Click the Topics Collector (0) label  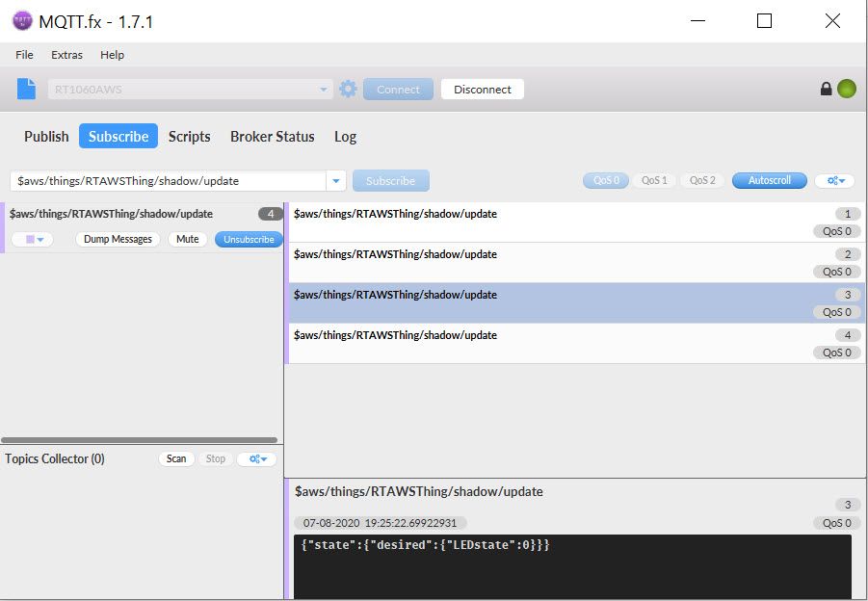55,458
